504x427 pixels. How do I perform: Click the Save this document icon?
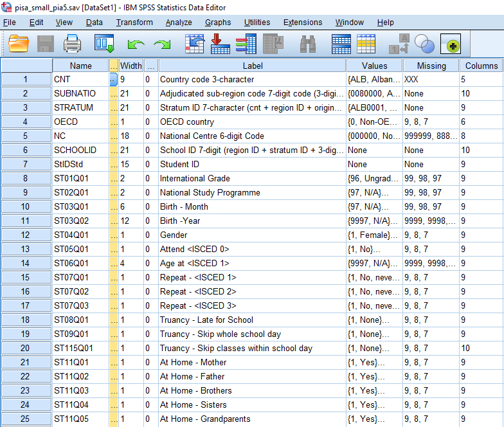click(45, 44)
